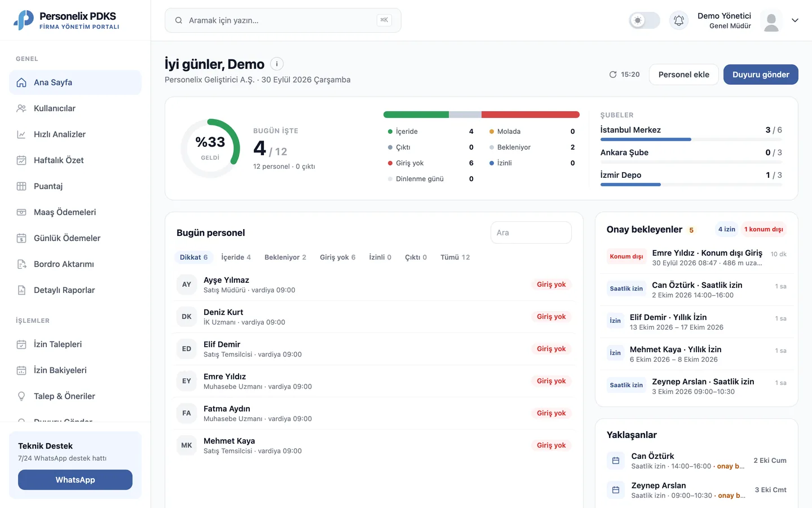Click the 4 izin filter chip

727,229
